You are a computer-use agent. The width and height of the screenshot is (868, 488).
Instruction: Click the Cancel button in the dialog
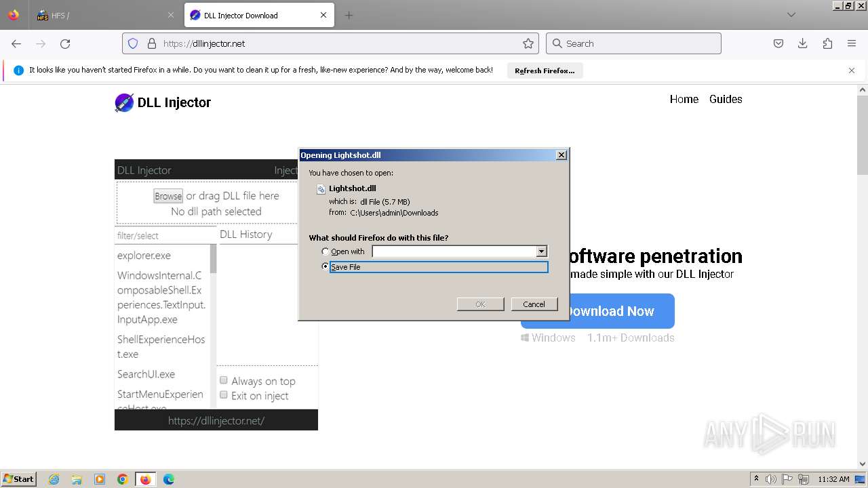coord(534,304)
